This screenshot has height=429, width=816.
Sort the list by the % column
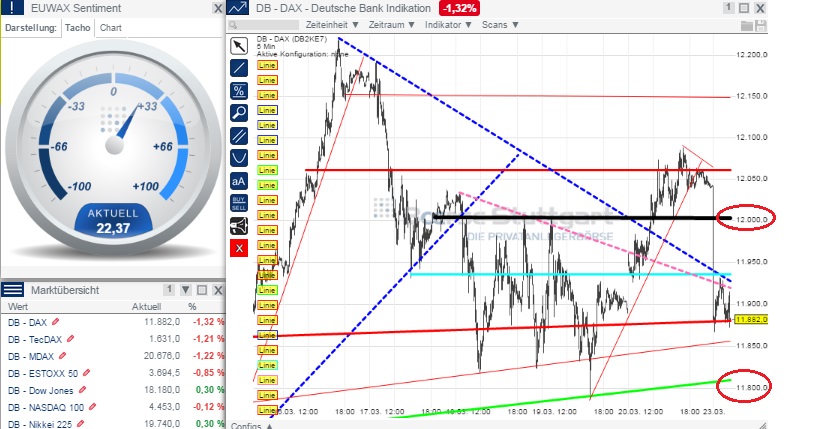[x=192, y=307]
